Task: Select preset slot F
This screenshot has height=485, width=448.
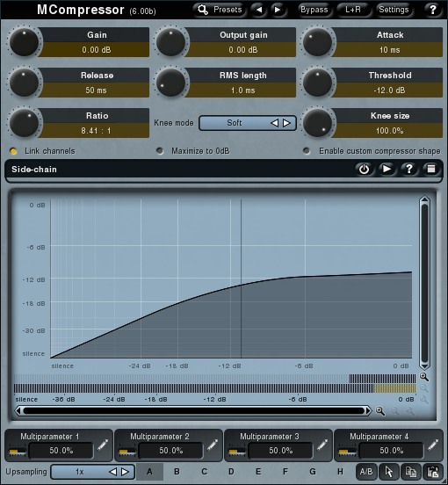Action: [x=285, y=472]
